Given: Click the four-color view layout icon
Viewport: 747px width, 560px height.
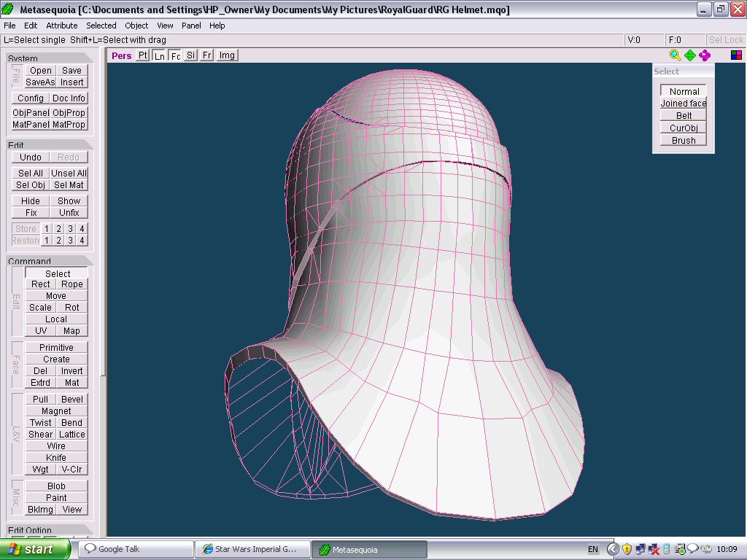Looking at the screenshot, I should (736, 55).
